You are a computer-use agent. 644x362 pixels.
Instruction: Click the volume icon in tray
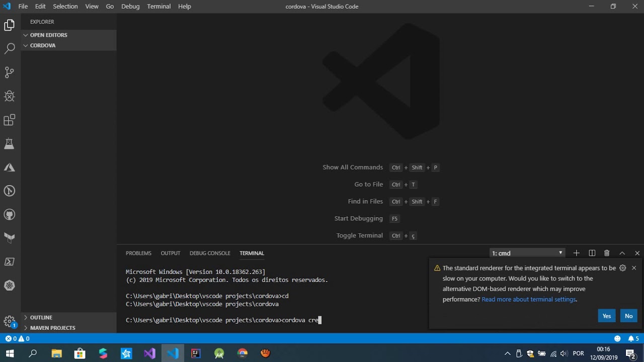click(x=563, y=353)
